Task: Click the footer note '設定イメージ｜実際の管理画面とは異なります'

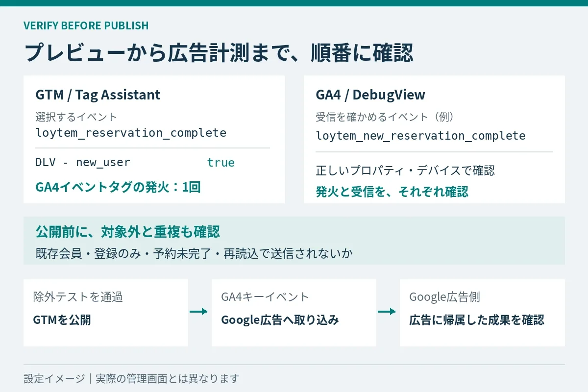Action: tap(131, 379)
